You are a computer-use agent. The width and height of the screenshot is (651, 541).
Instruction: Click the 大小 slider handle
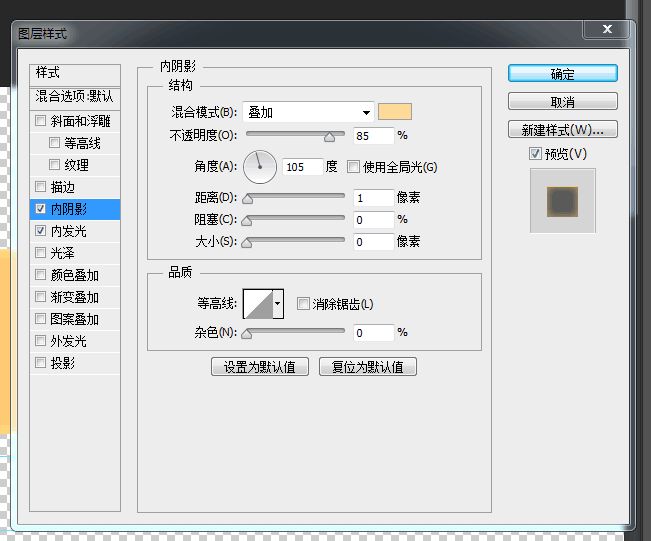click(x=247, y=242)
